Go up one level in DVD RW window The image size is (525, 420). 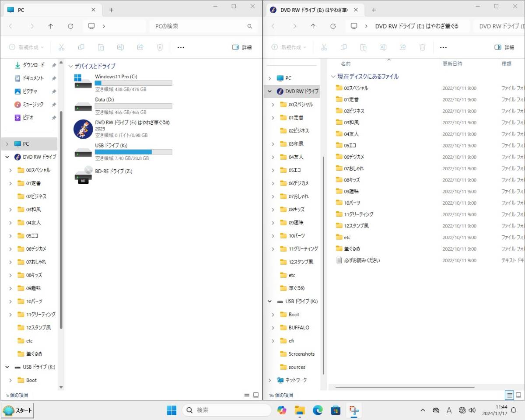click(313, 26)
